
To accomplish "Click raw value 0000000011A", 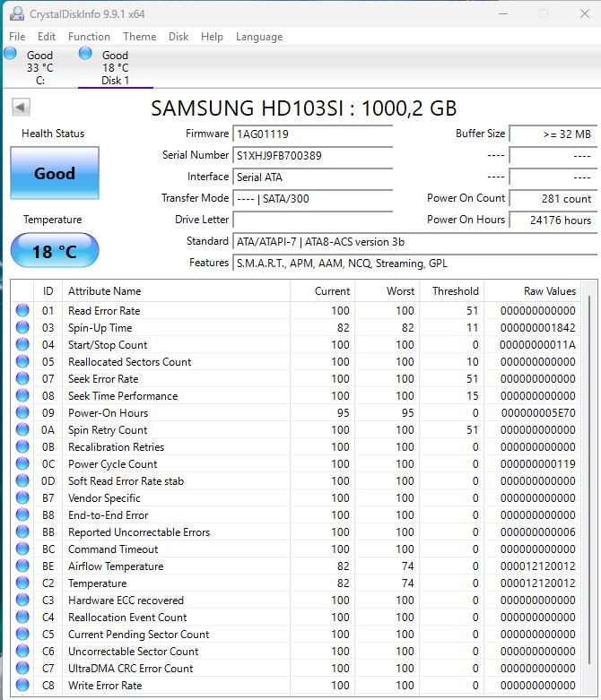I will (x=537, y=345).
